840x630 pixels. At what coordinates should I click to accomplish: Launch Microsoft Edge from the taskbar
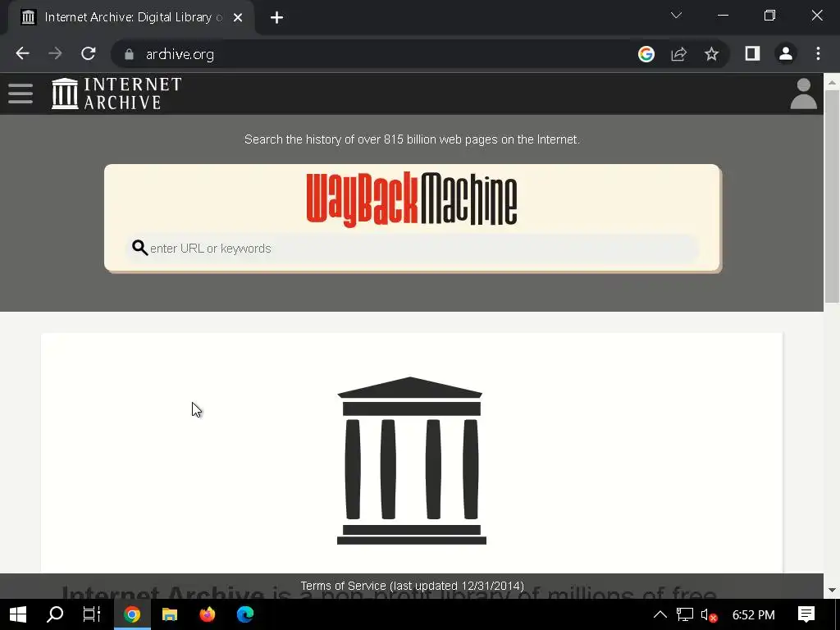point(245,614)
